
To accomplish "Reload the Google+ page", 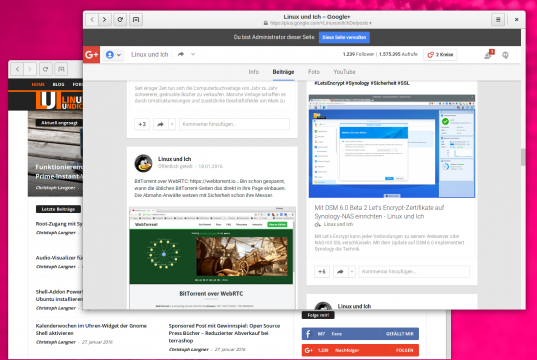I will pyautogui.click(x=120, y=20).
